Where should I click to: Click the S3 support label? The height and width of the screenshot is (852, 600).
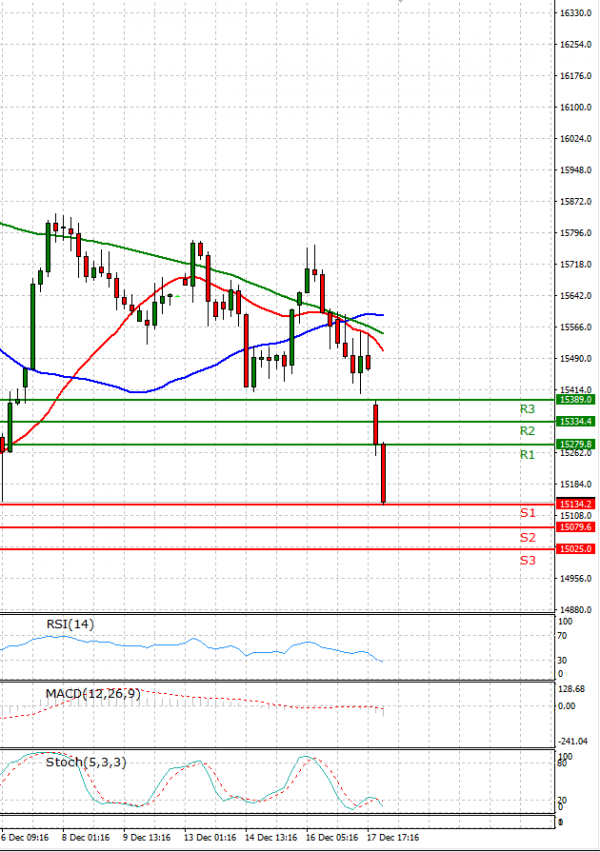[528, 560]
